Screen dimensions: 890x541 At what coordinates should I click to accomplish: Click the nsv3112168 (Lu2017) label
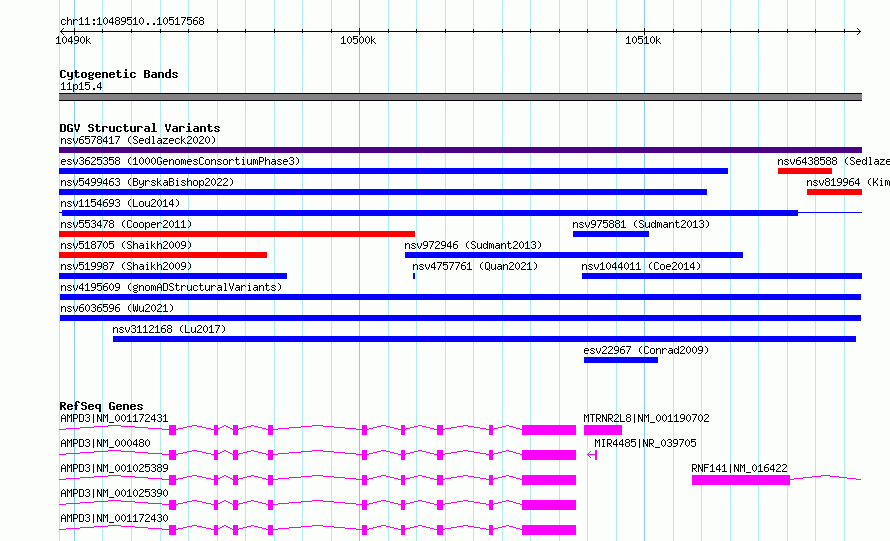(x=169, y=329)
